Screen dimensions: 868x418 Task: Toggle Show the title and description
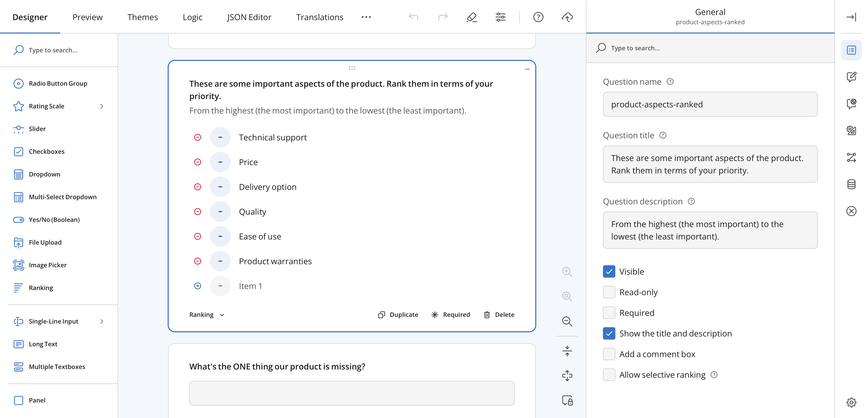click(x=609, y=334)
